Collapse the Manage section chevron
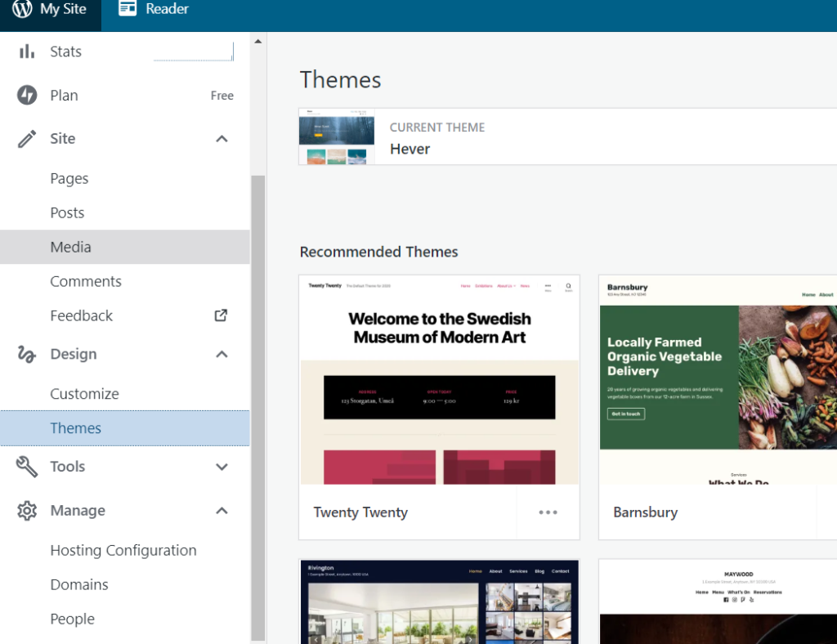 tap(222, 511)
